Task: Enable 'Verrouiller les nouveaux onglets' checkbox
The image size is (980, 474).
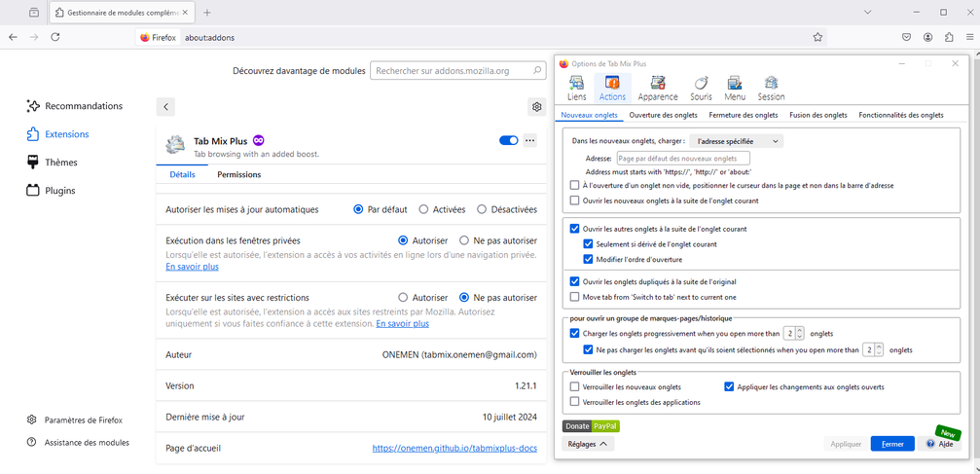Action: point(575,387)
